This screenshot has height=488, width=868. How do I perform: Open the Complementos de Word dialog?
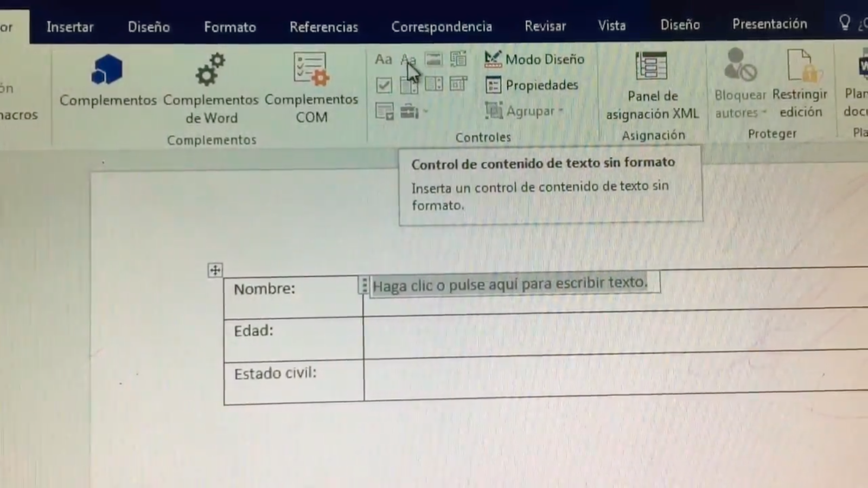pyautogui.click(x=211, y=88)
